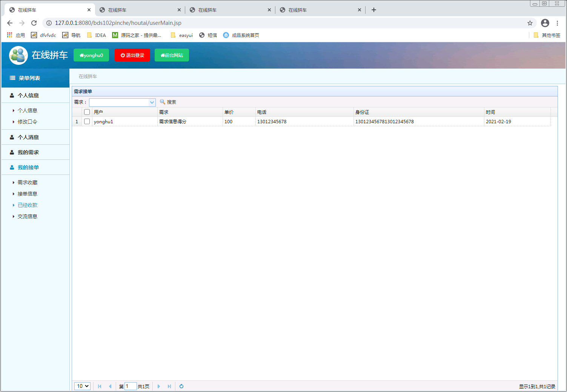Screen dimensions: 567x392
Task: Close the second 在线拼车 tab
Action: point(179,10)
